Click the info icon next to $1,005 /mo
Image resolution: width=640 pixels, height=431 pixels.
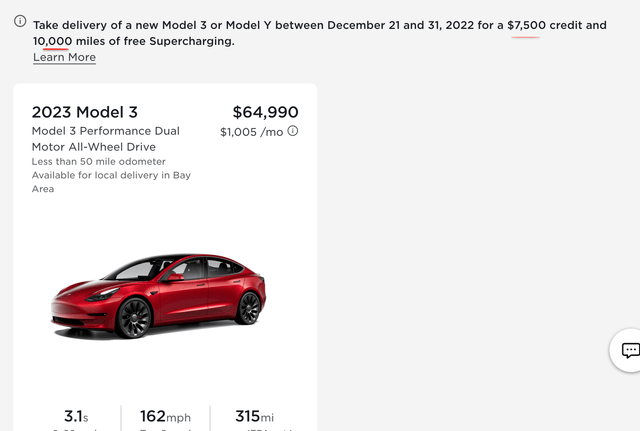pos(293,131)
